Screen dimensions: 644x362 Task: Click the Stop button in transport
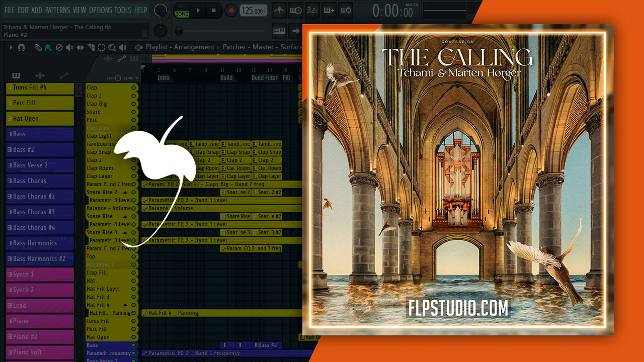[214, 11]
